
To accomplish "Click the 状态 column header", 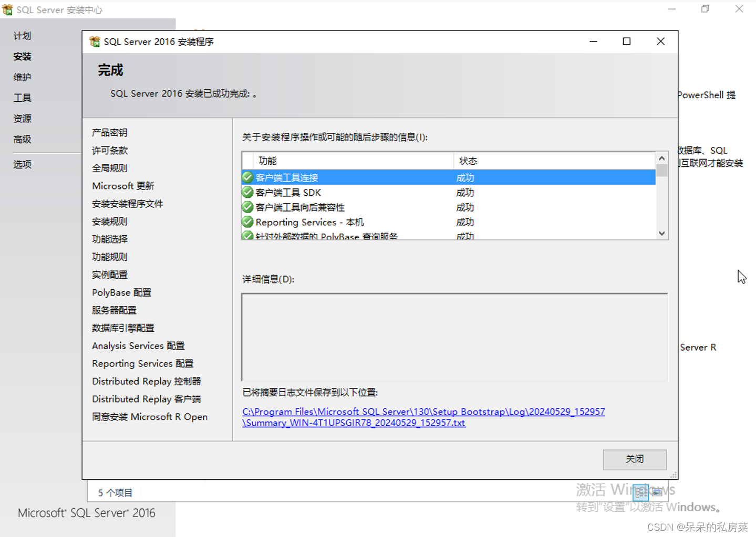I will [555, 161].
